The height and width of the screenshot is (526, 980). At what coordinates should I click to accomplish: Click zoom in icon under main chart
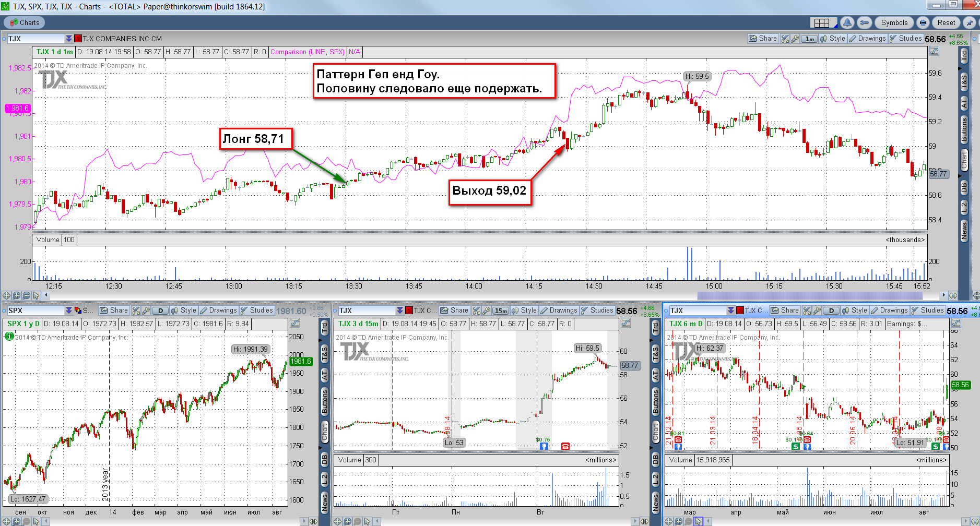pos(16,295)
